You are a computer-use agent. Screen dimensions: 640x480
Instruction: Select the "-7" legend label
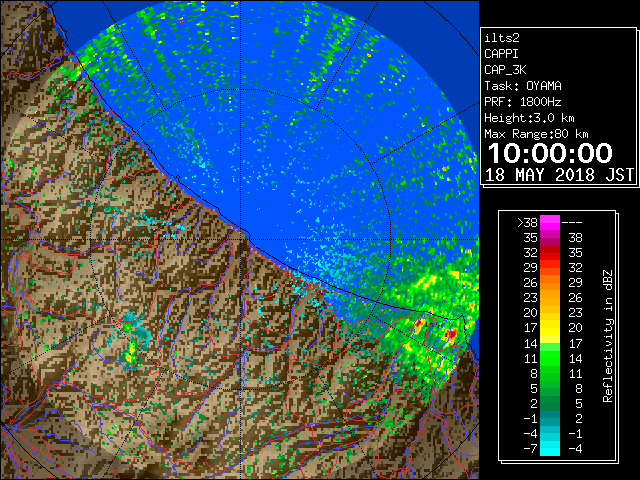coord(530,449)
